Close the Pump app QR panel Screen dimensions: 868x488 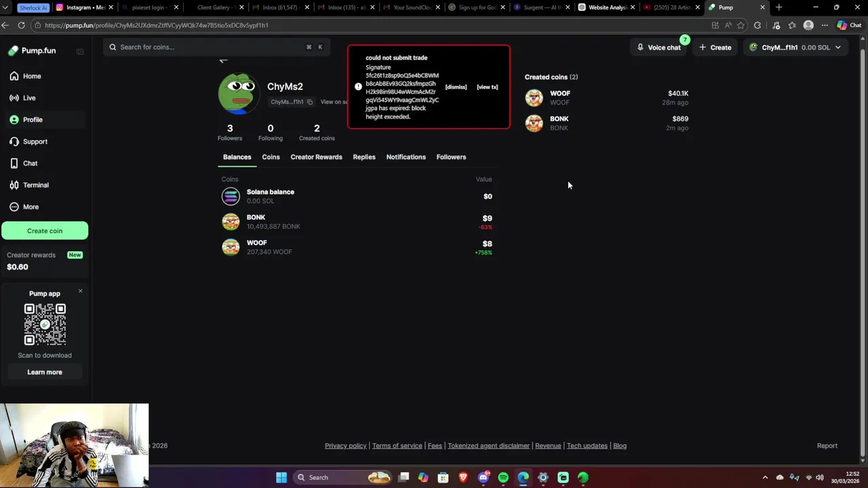pyautogui.click(x=80, y=291)
